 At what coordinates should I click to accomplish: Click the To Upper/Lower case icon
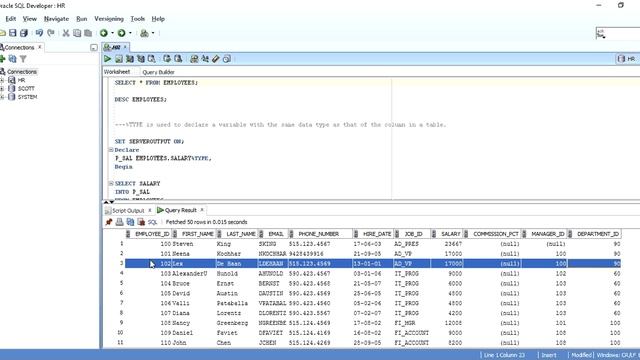coord(205,59)
